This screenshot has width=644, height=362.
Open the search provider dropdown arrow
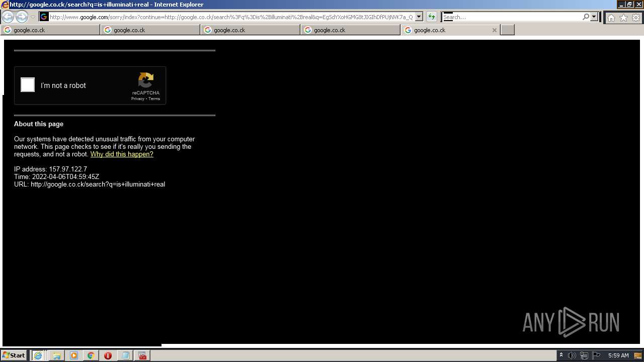pyautogui.click(x=594, y=17)
